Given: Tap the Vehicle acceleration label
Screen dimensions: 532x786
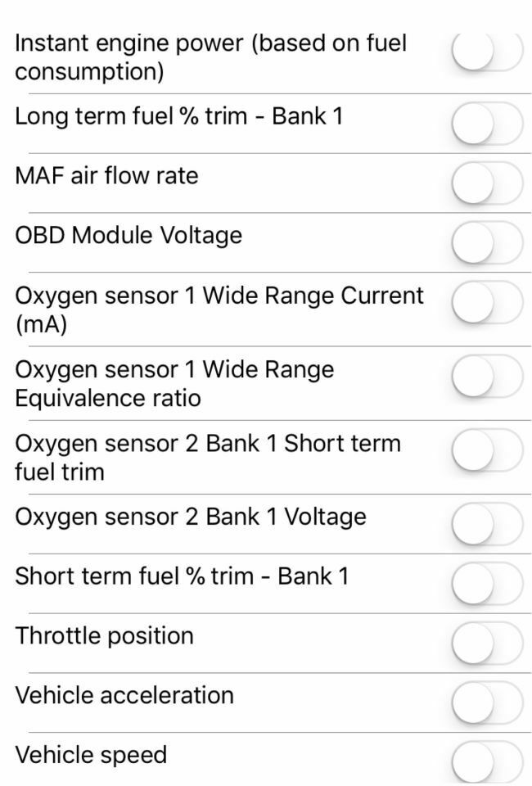Looking at the screenshot, I should tap(124, 695).
